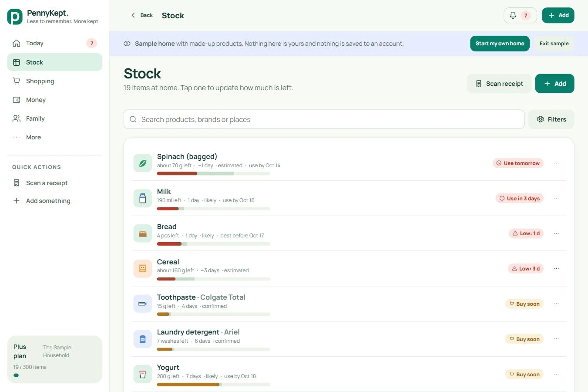Click the Cereal box icon
Screen dimensions: 588x392
(142, 269)
